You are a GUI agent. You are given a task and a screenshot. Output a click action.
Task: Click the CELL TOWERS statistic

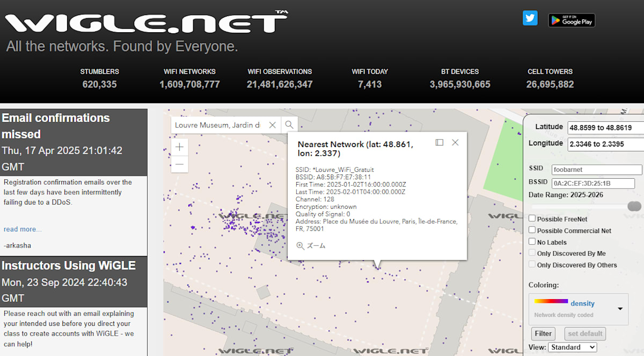click(x=550, y=78)
